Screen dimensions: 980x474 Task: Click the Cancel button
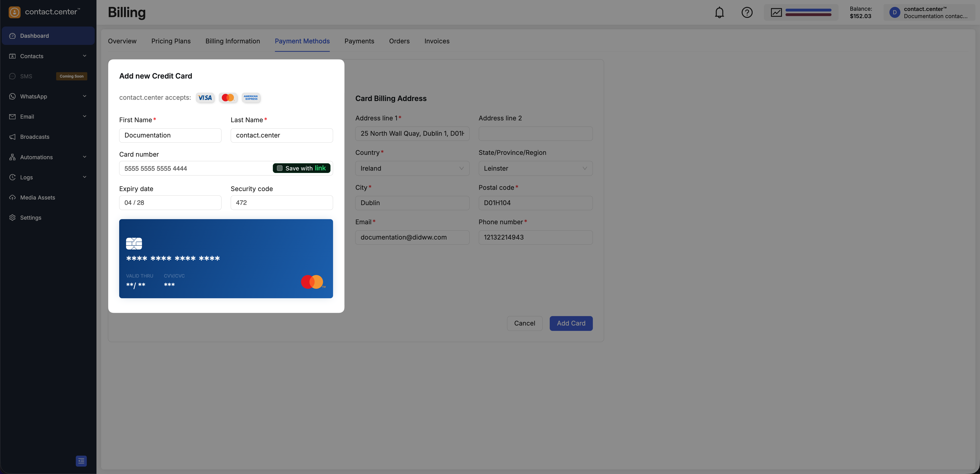(524, 323)
